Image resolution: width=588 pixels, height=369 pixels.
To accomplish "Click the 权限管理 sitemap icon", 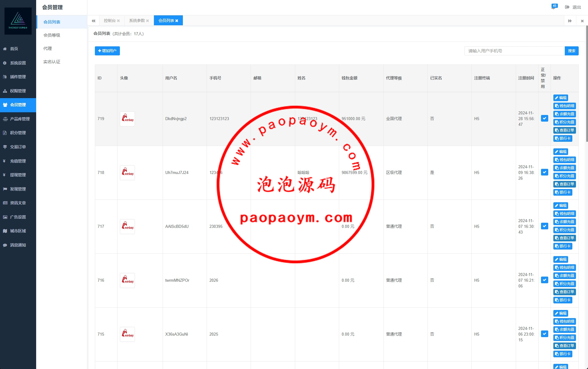I will (x=5, y=91).
